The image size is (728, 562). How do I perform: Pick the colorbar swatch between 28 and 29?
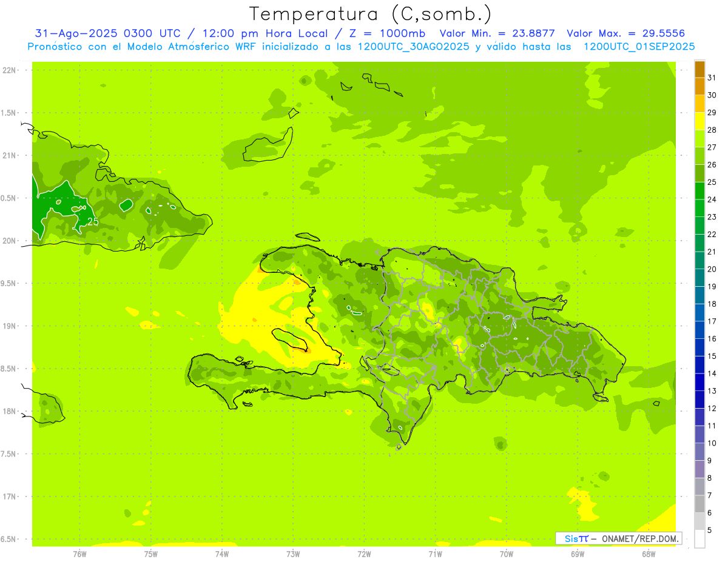(699, 121)
